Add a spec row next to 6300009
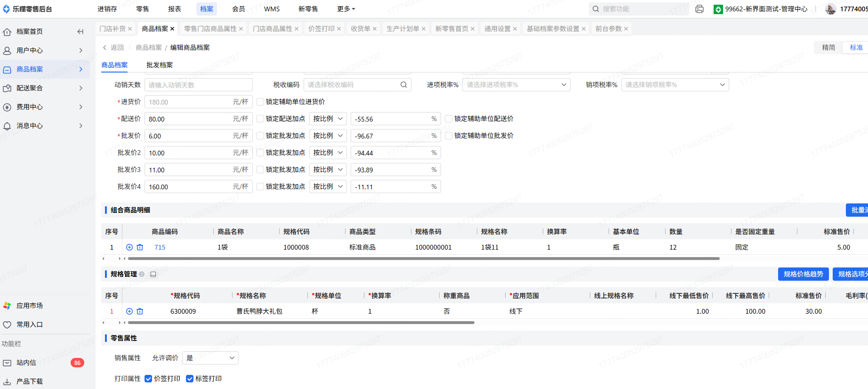868x389 pixels. (129, 311)
